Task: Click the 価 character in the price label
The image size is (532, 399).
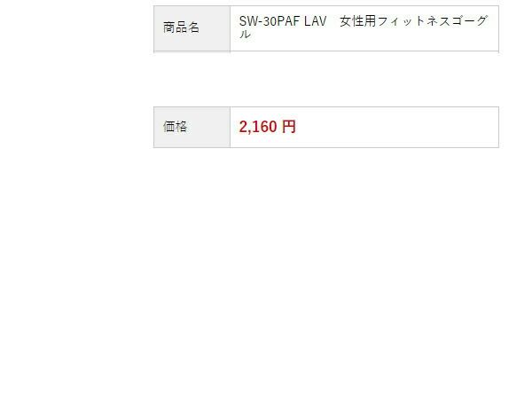Action: point(168,127)
